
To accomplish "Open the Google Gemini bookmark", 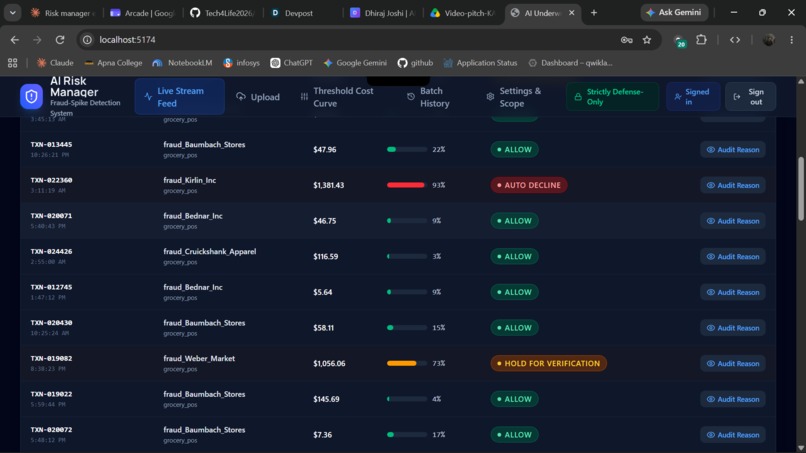I will 355,63.
